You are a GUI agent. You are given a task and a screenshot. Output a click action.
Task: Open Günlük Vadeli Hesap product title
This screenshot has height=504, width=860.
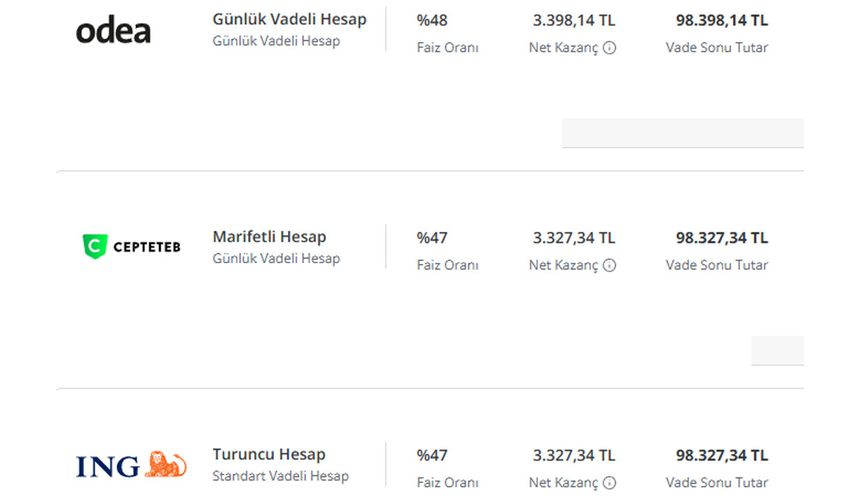289,19
